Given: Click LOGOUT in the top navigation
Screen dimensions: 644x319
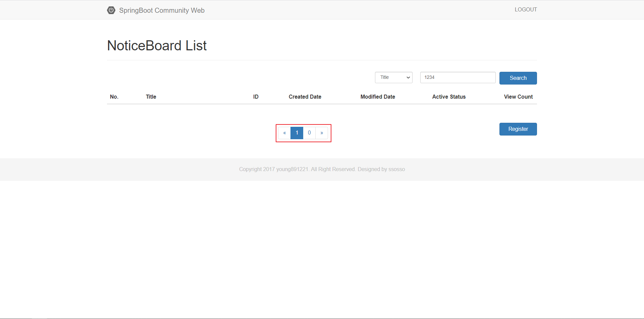Looking at the screenshot, I should [526, 10].
